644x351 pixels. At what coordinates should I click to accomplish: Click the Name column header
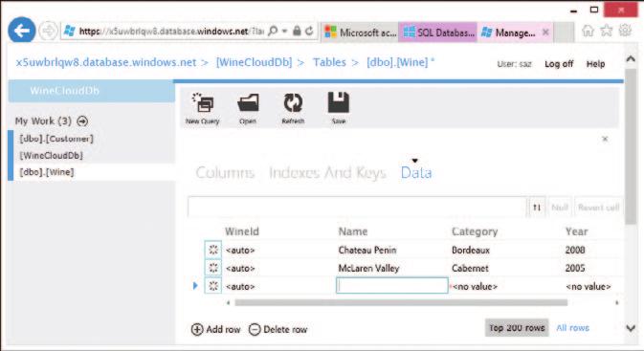tap(353, 231)
